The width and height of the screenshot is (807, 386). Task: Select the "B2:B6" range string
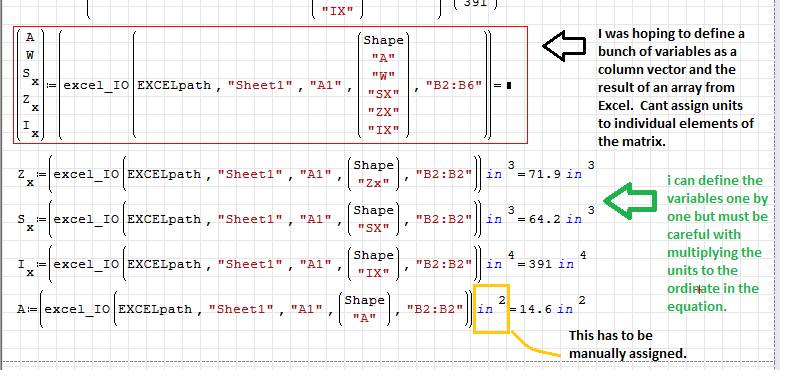pos(454,85)
